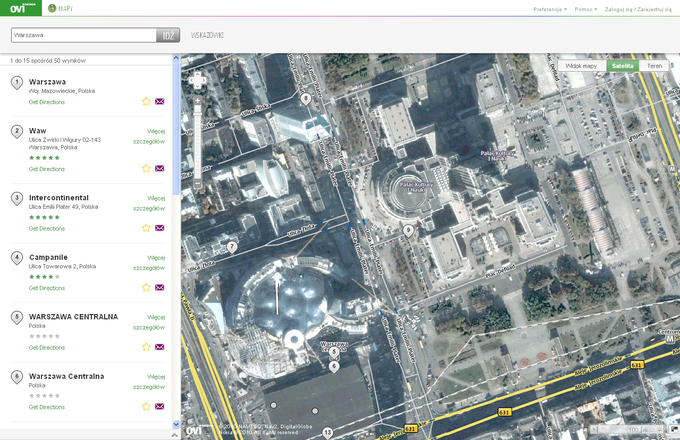The image size is (680, 440).
Task: Switch to Widok mapy view
Action: [x=582, y=66]
